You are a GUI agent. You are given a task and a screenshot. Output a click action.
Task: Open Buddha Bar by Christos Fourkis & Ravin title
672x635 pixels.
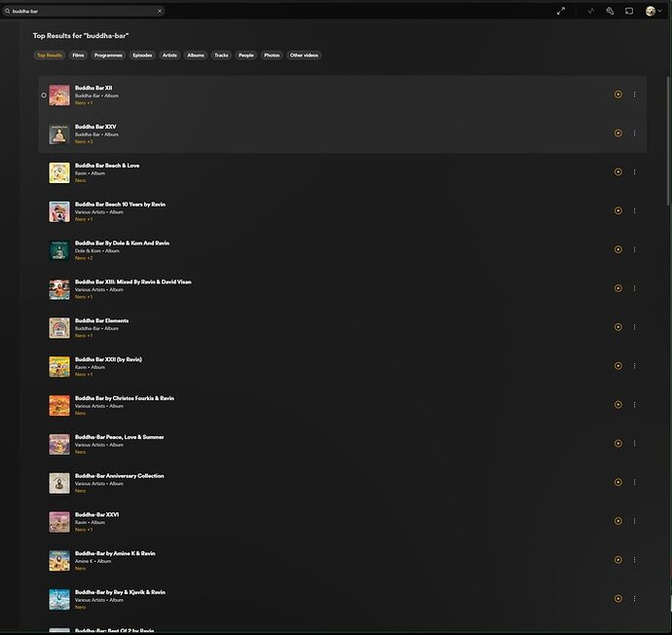[x=125, y=398]
